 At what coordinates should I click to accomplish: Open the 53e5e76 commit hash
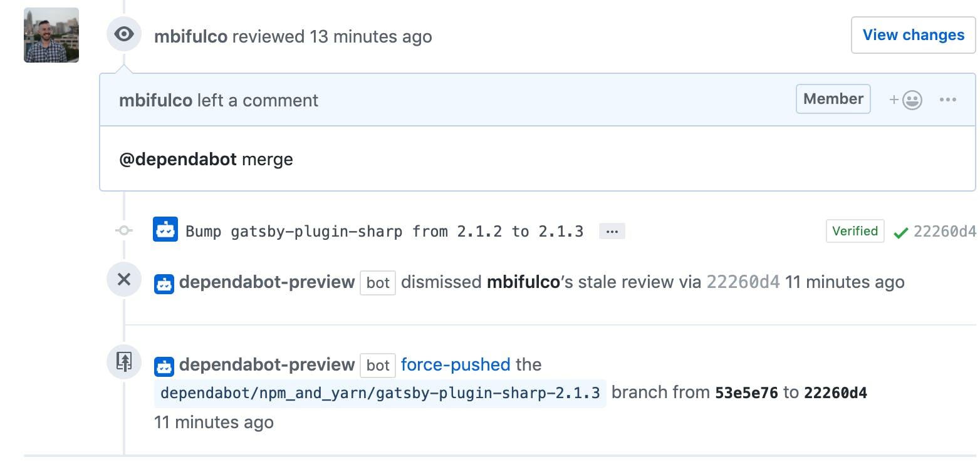(746, 393)
